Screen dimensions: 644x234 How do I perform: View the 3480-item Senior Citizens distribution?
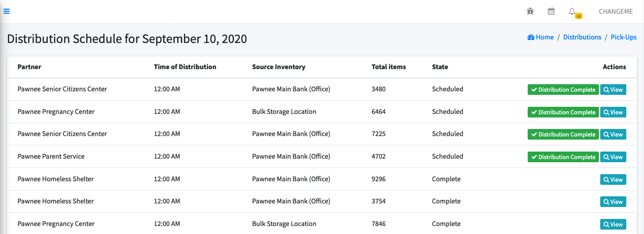(x=613, y=90)
